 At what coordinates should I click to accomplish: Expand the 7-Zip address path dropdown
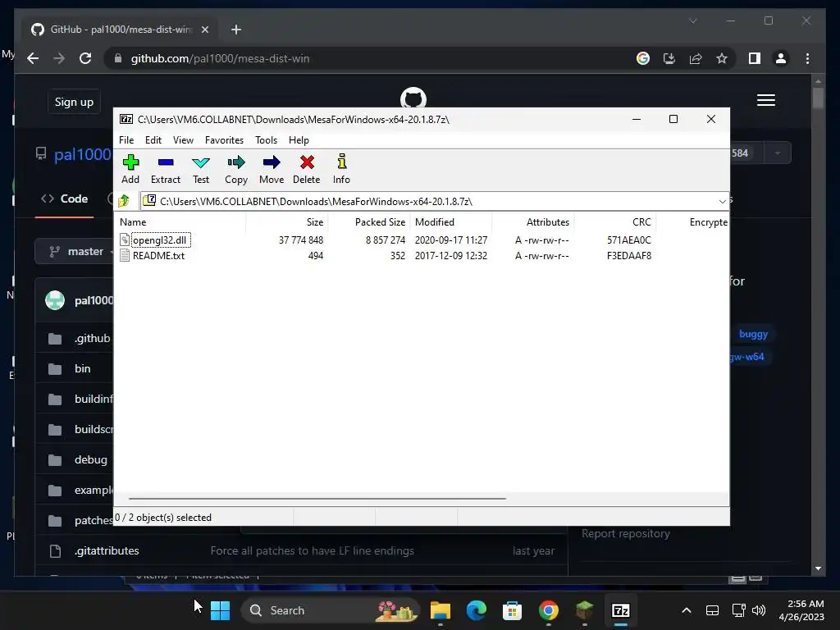tap(722, 202)
